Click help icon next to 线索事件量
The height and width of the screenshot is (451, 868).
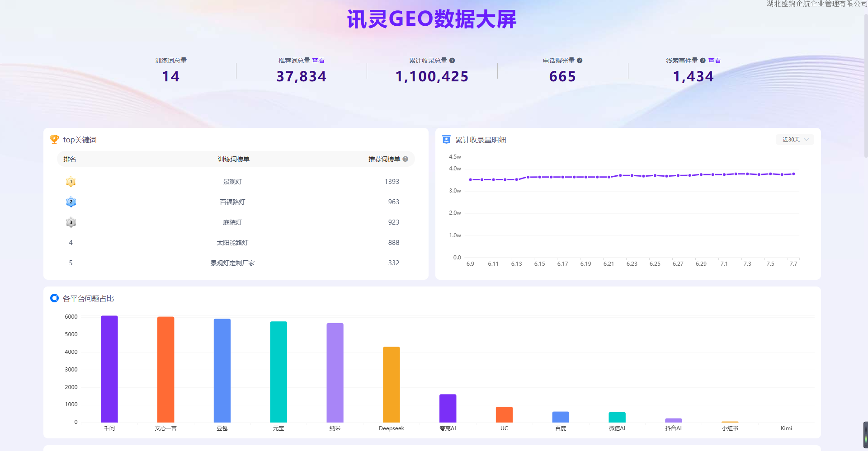(x=703, y=61)
